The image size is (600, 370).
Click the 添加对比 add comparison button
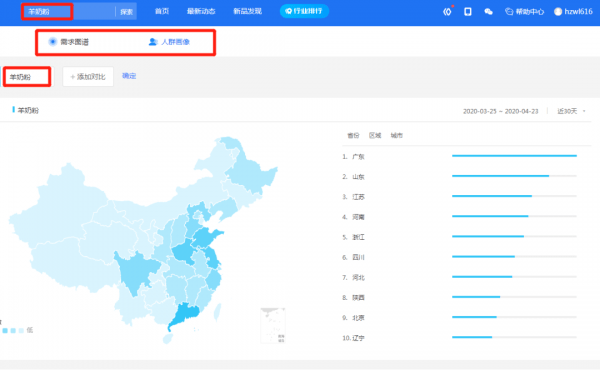tap(88, 77)
